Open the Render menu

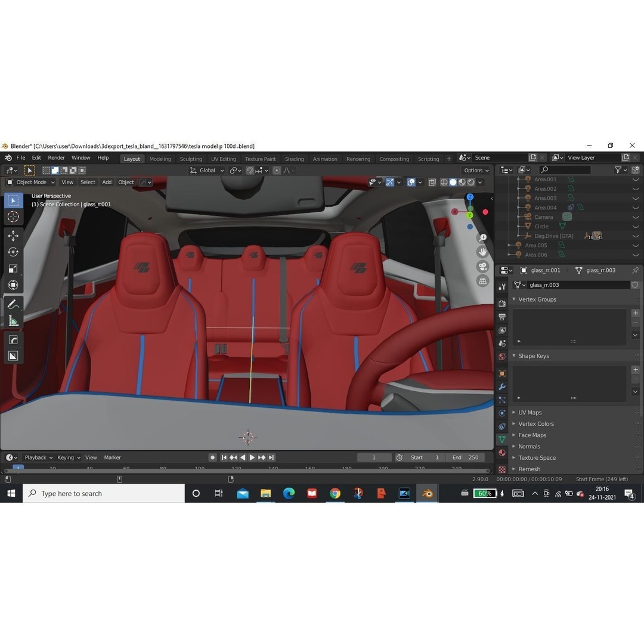pos(56,157)
